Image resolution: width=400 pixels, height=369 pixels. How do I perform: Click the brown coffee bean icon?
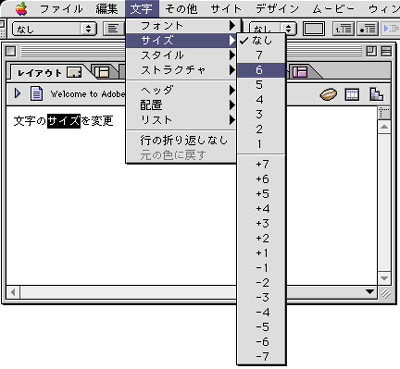click(x=328, y=94)
